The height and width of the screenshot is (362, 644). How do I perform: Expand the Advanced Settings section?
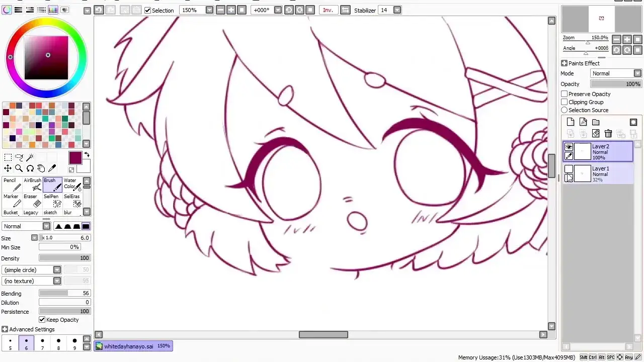[28, 329]
